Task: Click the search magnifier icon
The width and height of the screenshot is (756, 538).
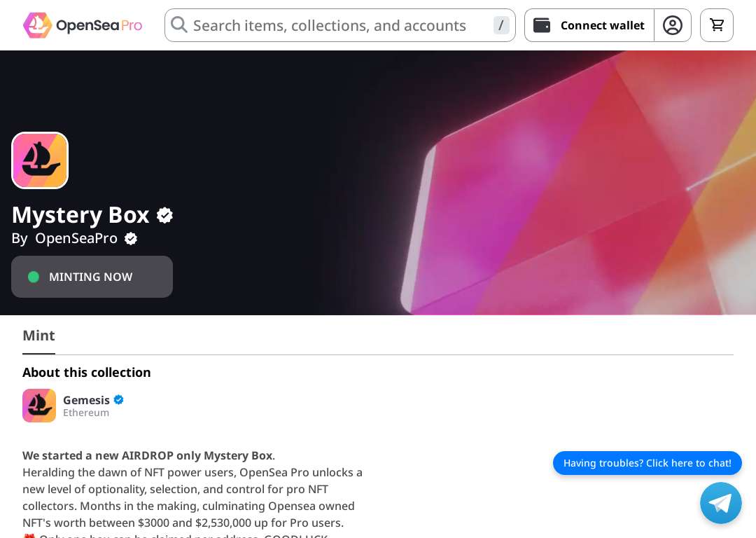Action: pos(179,25)
